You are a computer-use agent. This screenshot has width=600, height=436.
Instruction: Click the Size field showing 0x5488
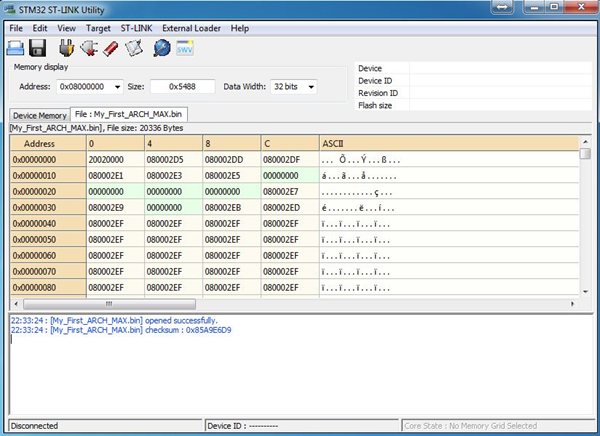pos(183,87)
